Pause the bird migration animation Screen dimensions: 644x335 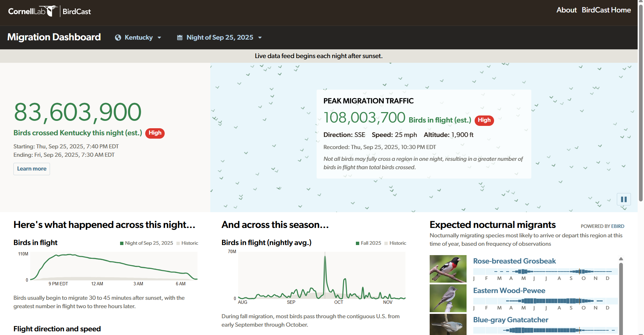point(624,199)
